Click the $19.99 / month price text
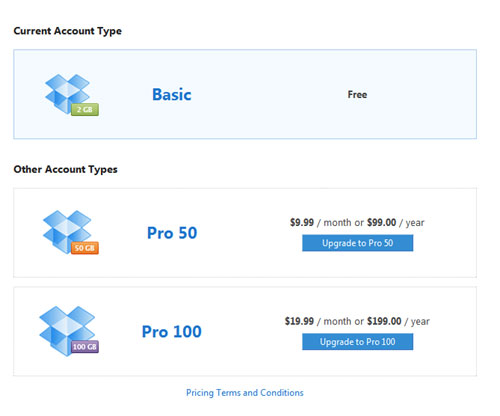 (x=318, y=321)
